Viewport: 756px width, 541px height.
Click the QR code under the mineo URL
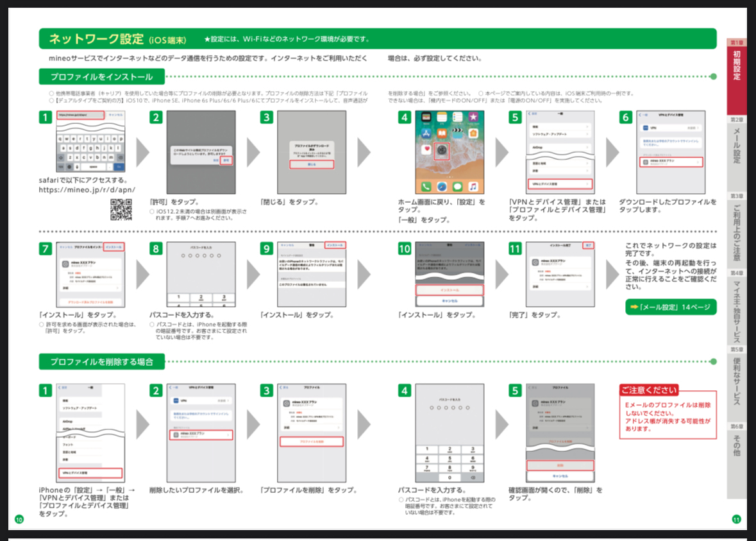coord(121,209)
